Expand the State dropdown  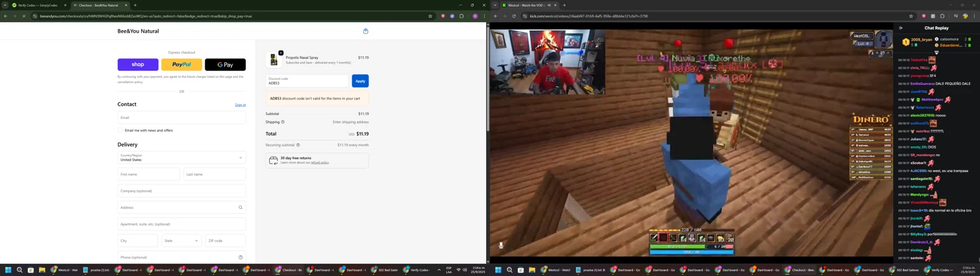[x=182, y=241]
